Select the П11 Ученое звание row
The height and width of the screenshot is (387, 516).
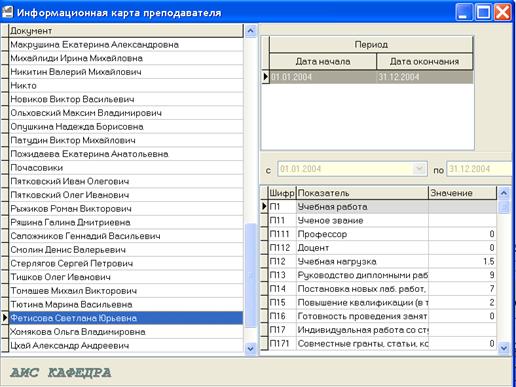(x=382, y=220)
